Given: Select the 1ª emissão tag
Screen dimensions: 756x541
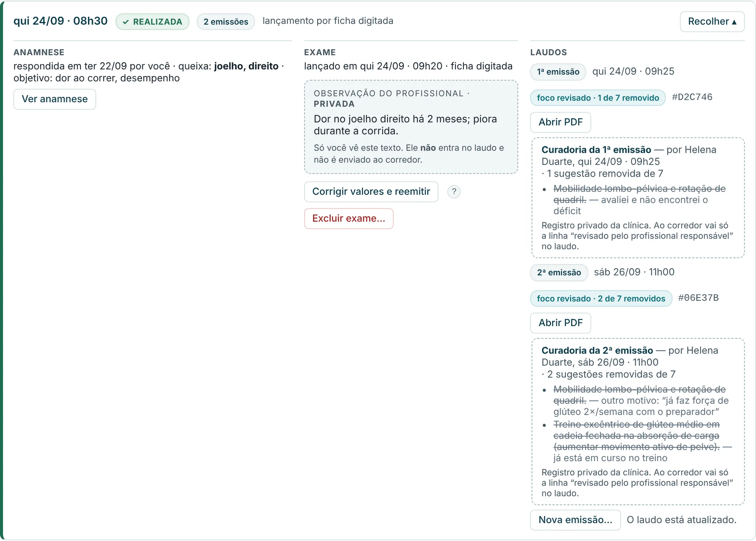Looking at the screenshot, I should tap(558, 72).
